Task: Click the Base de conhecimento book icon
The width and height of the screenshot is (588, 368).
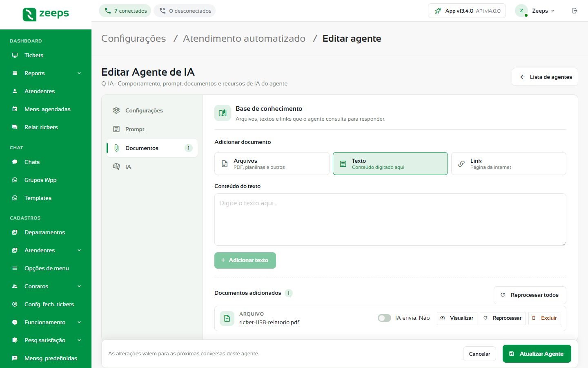Action: point(223,113)
